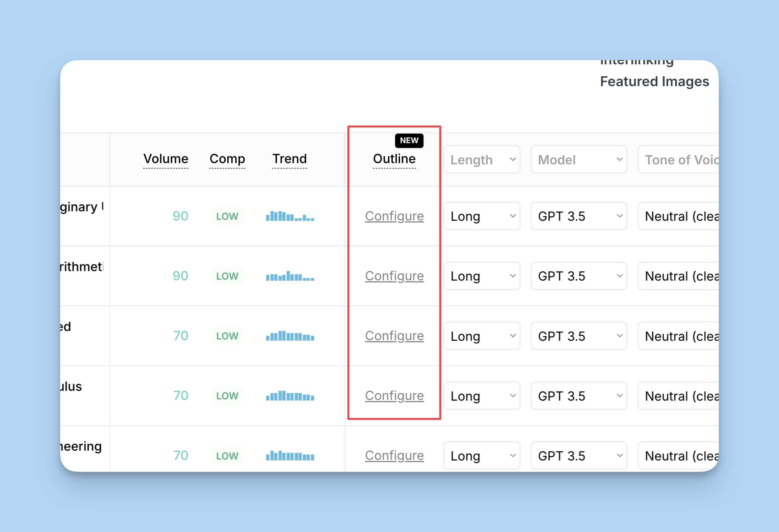779x532 pixels.
Task: Select the Featured Images menu item
Action: coord(654,81)
